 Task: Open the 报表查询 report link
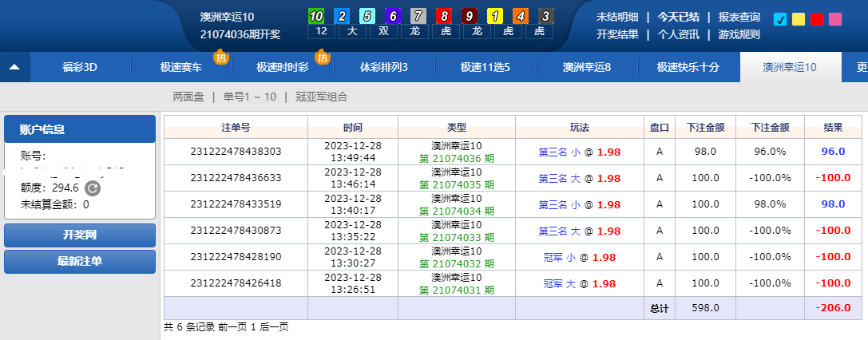[x=739, y=17]
